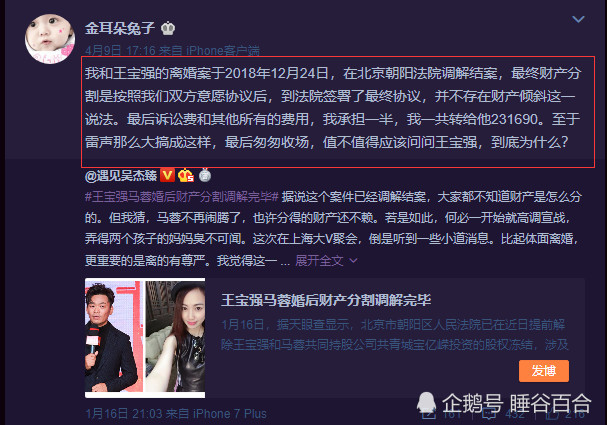Click the penguin 企鹅号 watermark icon
Screen dimensions: 607x425
[426, 403]
